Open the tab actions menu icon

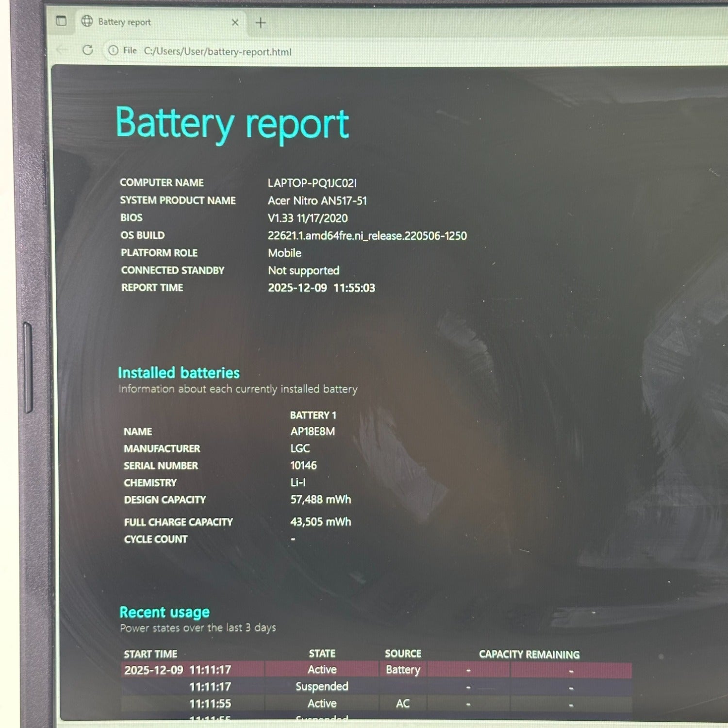pyautogui.click(x=62, y=21)
